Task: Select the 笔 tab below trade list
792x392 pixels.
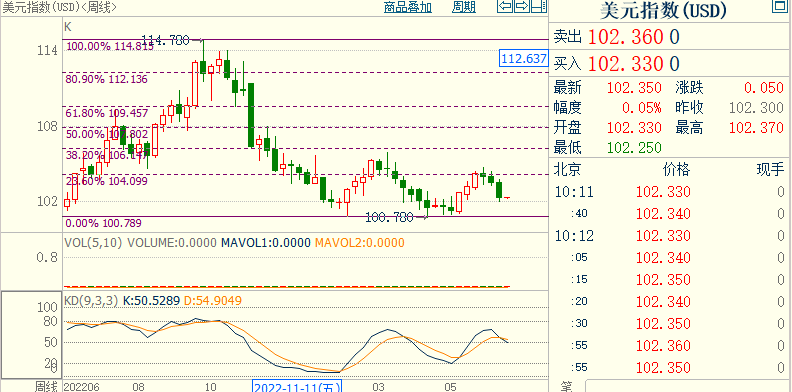Action: (567, 387)
